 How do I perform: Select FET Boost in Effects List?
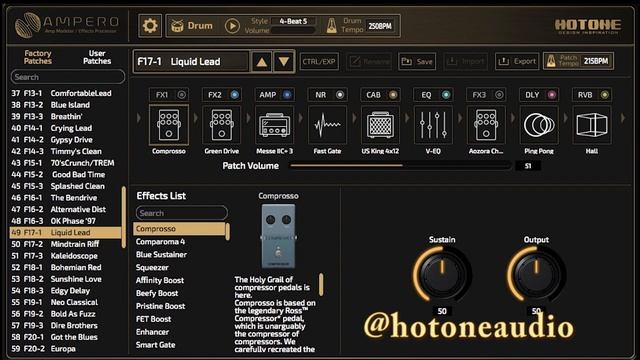tap(153, 319)
